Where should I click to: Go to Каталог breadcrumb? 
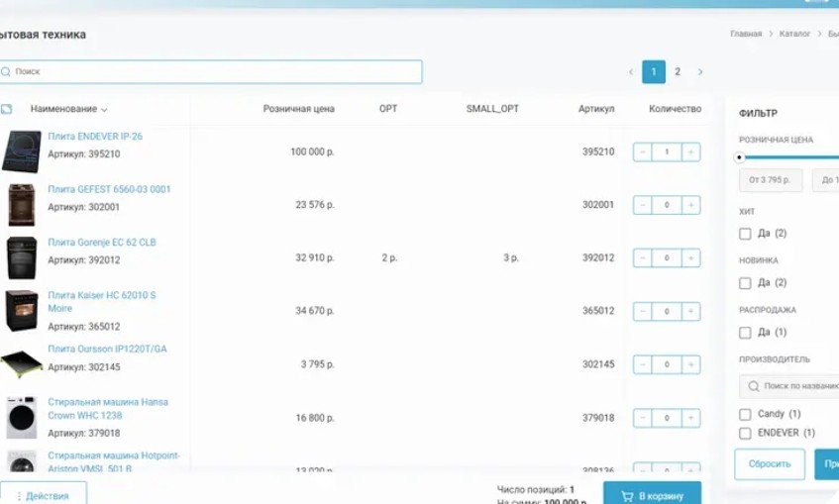coord(794,34)
